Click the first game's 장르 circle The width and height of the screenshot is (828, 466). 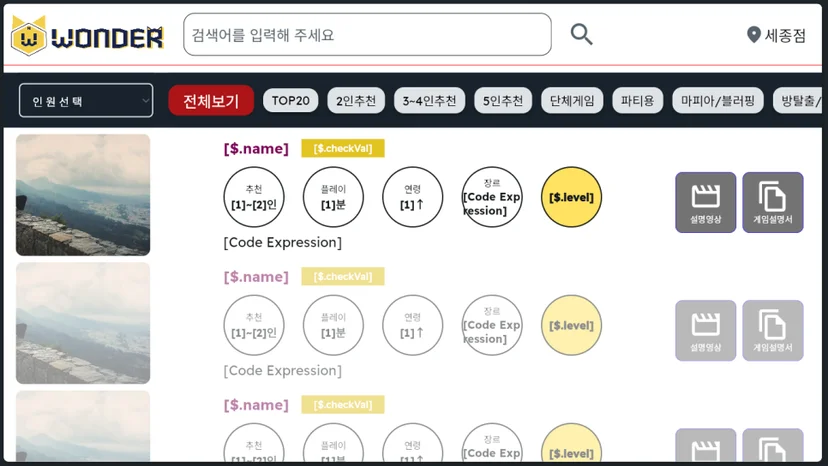click(x=492, y=197)
